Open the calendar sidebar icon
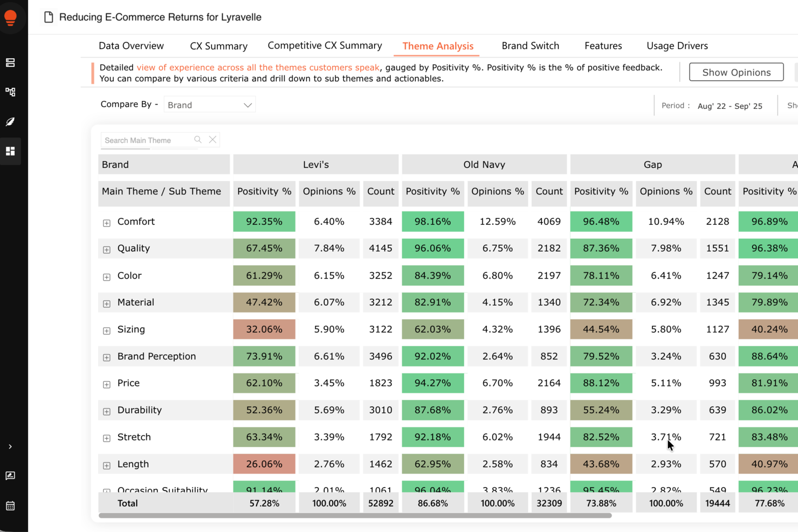The width and height of the screenshot is (798, 532). coord(10,506)
